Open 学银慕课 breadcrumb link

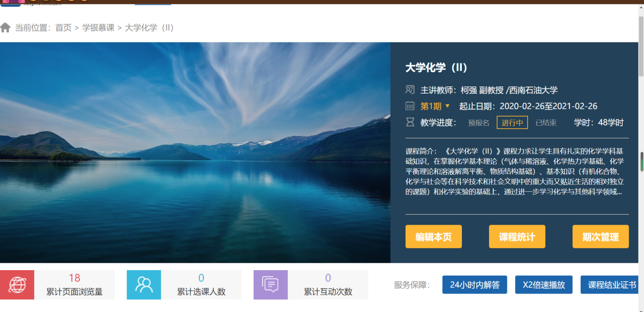tap(98, 28)
